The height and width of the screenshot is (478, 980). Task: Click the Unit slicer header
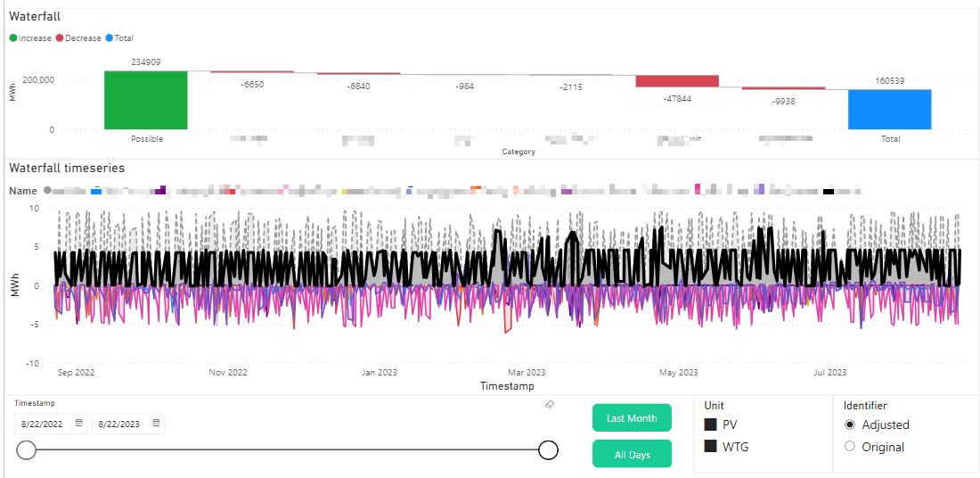pyautogui.click(x=714, y=406)
